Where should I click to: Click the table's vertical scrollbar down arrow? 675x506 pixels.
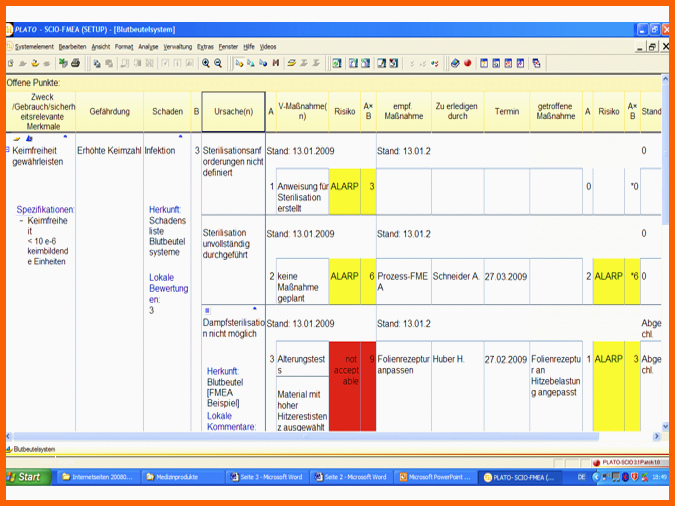click(x=665, y=426)
